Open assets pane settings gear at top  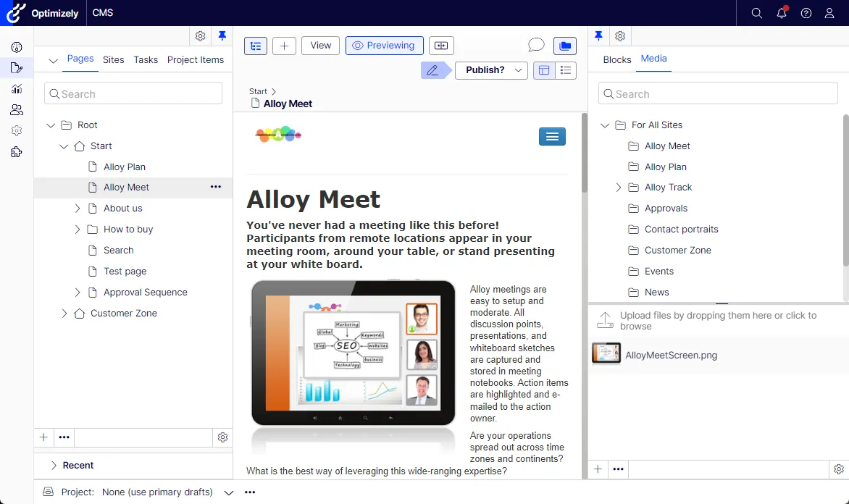tap(620, 36)
